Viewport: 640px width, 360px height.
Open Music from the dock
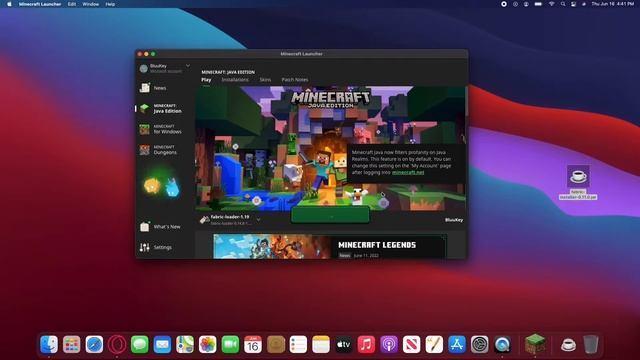pyautogui.click(x=366, y=344)
